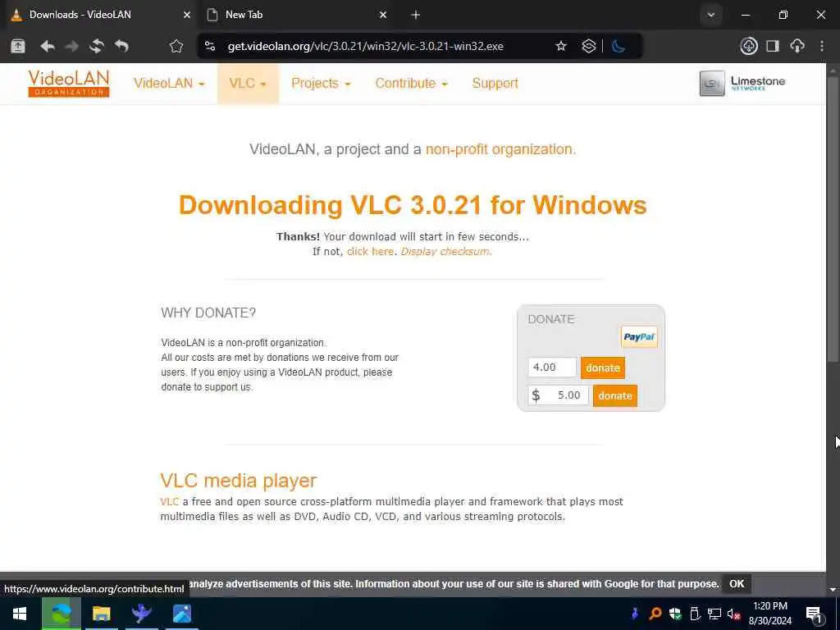The width and height of the screenshot is (840, 630).
Task: Reload the page with refresh icon
Action: coord(97,46)
